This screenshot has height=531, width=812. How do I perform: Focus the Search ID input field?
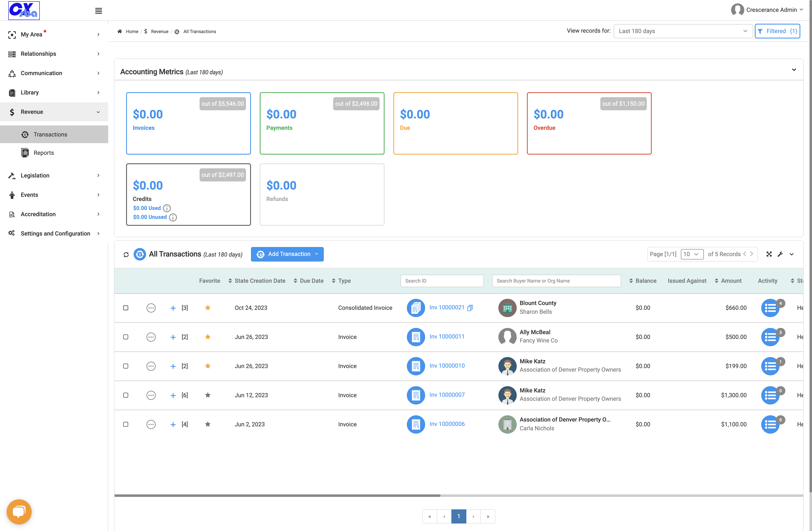pyautogui.click(x=442, y=281)
